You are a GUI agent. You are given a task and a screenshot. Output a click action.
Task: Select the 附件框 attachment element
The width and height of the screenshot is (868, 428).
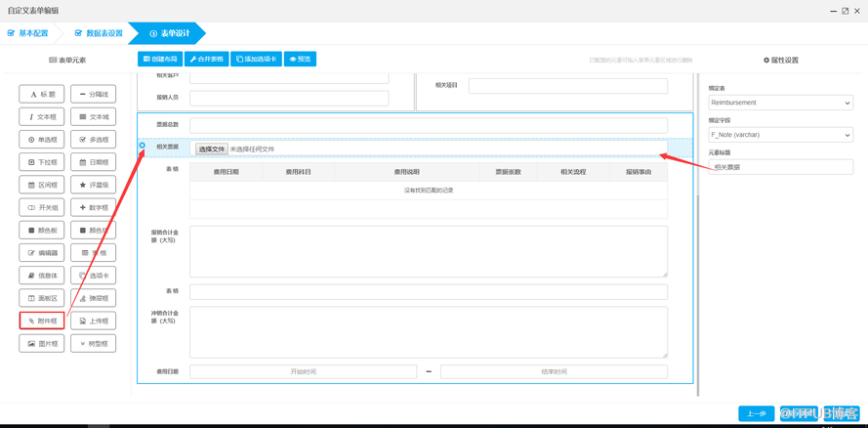pos(42,321)
